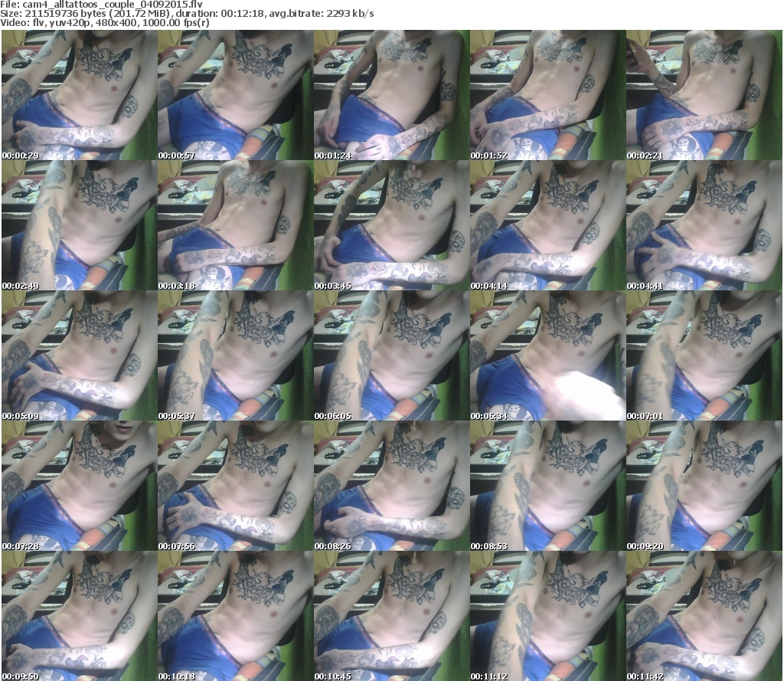Select the frame marked 00:06:05
784x681 pixels.
[x=392, y=355]
